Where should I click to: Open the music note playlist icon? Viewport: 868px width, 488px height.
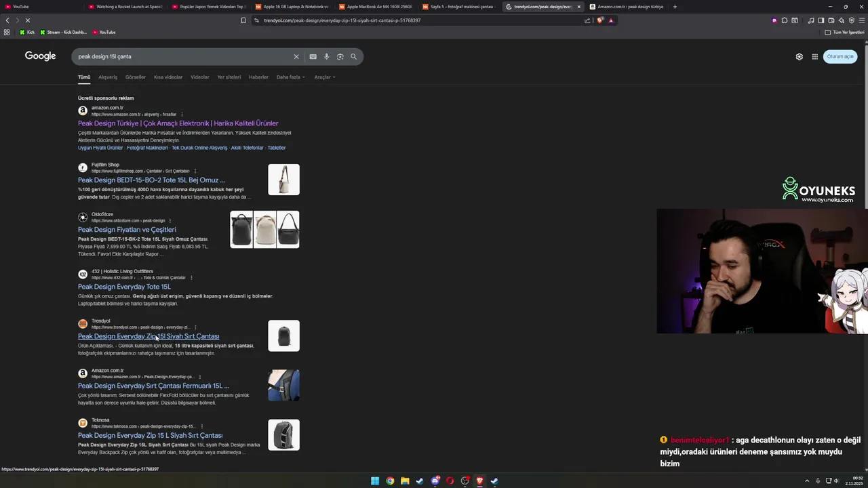pyautogui.click(x=811, y=20)
